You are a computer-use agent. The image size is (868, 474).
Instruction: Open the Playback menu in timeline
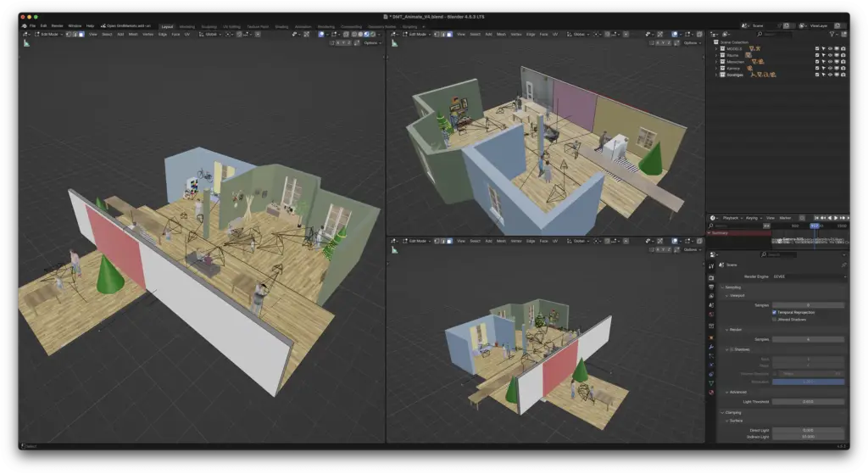click(x=731, y=218)
